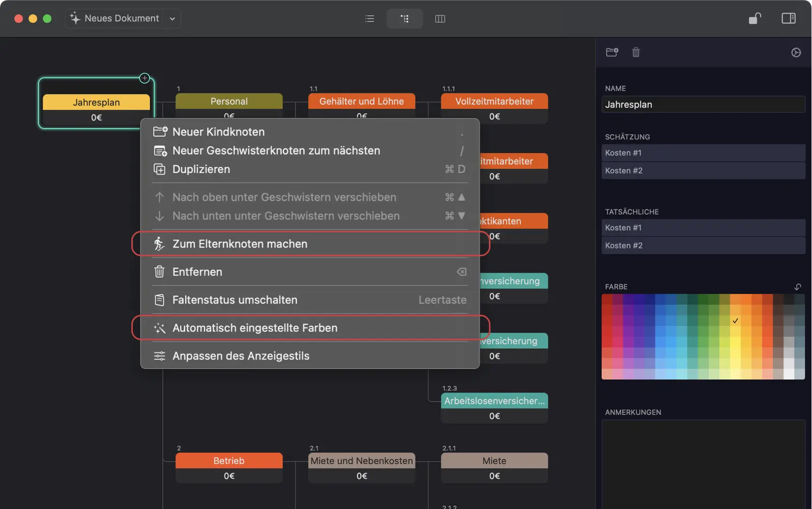Screen dimensions: 812x509
Task: Open Anpassen des Anzeigestils menu entry
Action: click(x=241, y=356)
